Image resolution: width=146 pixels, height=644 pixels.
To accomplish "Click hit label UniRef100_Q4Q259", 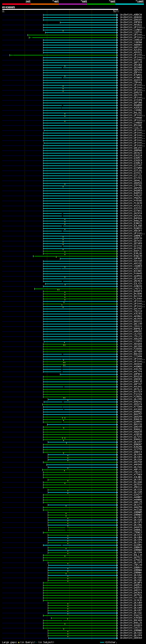I will pyautogui.click(x=131, y=507).
